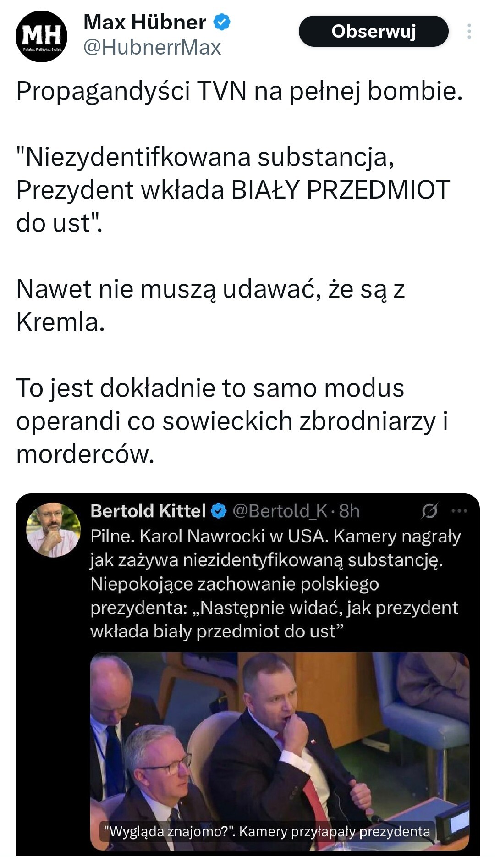495x868 pixels.
Task: Tap the line "Propagandyści TVN na pełnej bombie"
Action: click(x=239, y=91)
